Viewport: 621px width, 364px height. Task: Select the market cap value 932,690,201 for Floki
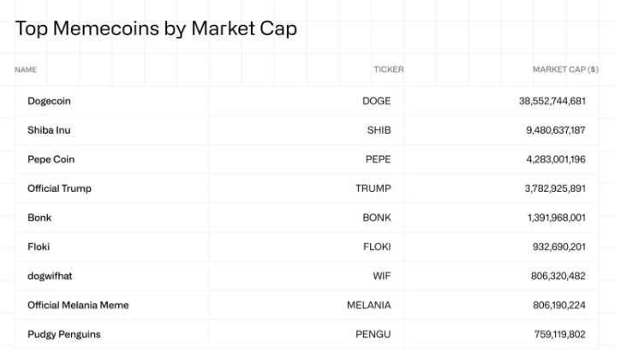coord(558,247)
